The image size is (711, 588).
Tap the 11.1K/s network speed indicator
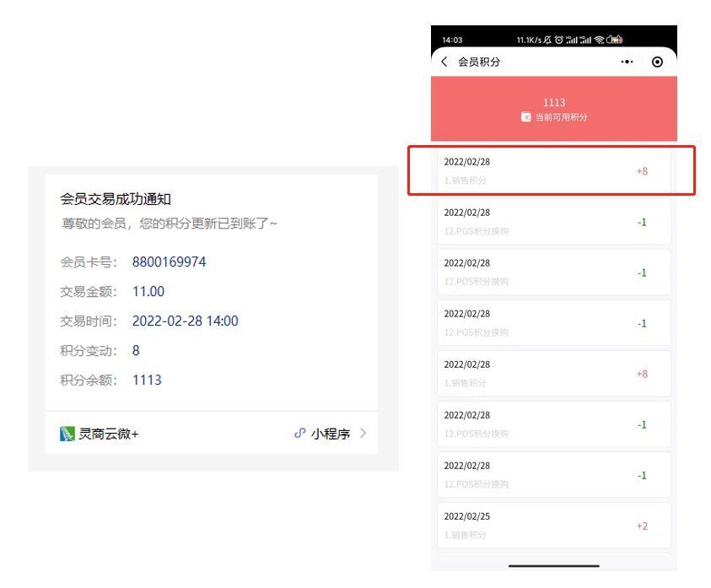[x=529, y=40]
